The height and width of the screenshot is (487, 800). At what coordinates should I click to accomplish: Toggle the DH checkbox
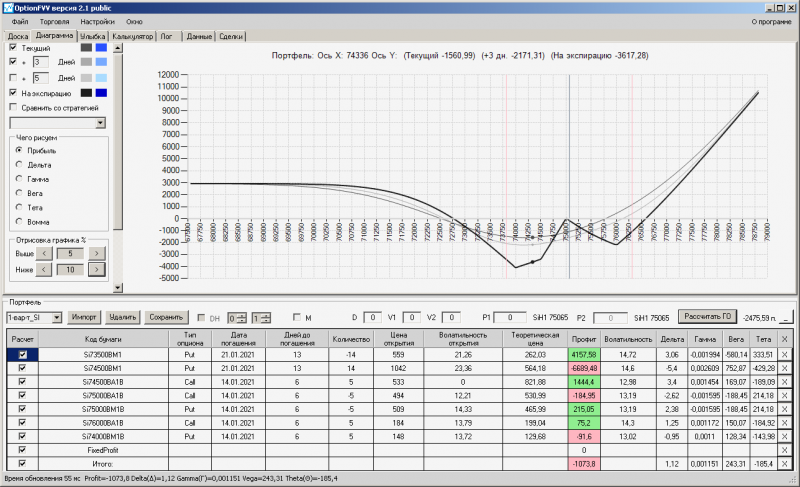[x=201, y=317]
